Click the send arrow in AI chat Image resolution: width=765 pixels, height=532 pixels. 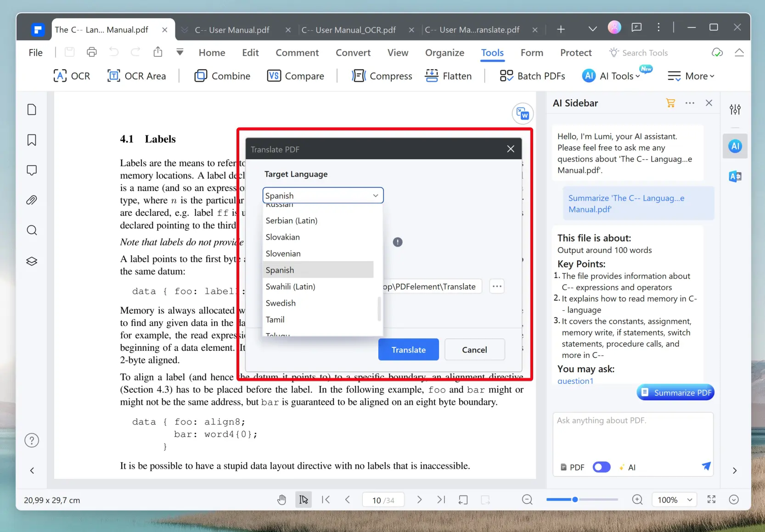(706, 466)
